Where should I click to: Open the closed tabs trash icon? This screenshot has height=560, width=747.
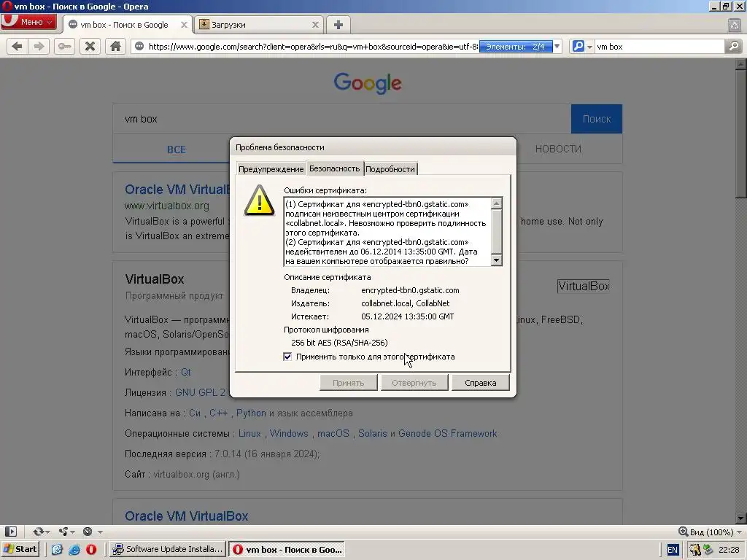(734, 26)
